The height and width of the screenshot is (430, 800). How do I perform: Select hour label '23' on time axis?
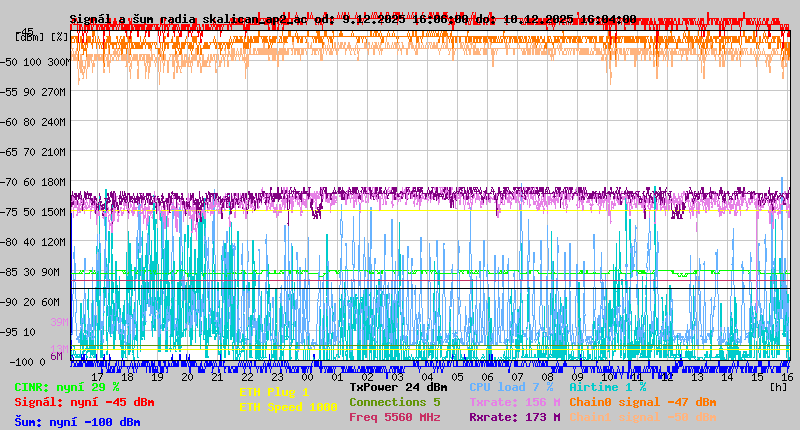(x=277, y=377)
